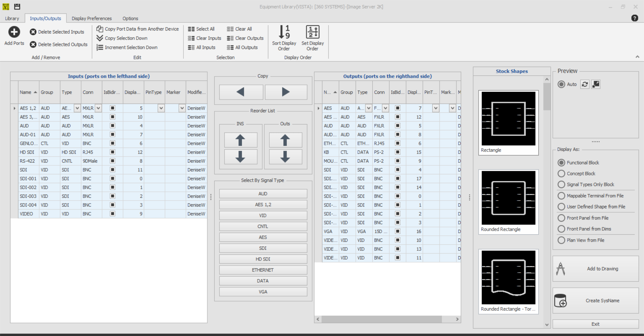Click the Add to Drawing compass icon
The width and height of the screenshot is (644, 336).
pos(560,269)
